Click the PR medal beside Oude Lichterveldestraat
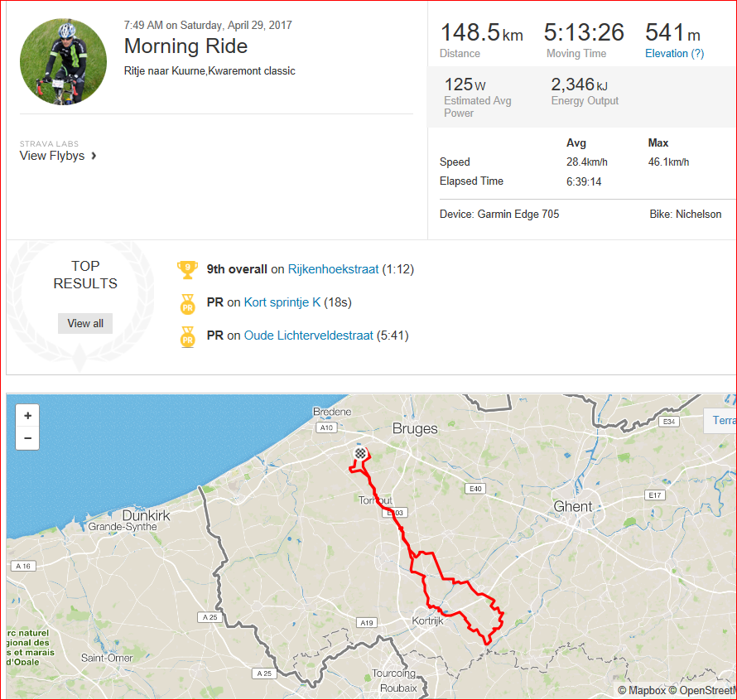The image size is (737, 700). click(187, 336)
